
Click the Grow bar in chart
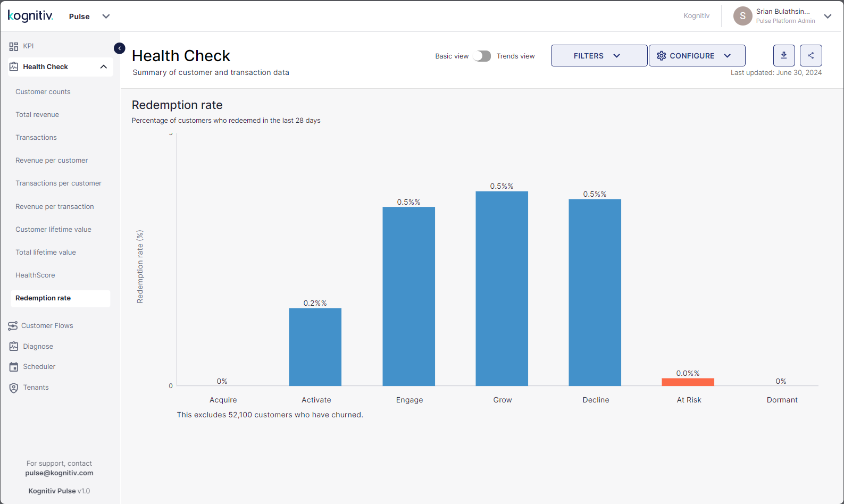click(x=502, y=289)
